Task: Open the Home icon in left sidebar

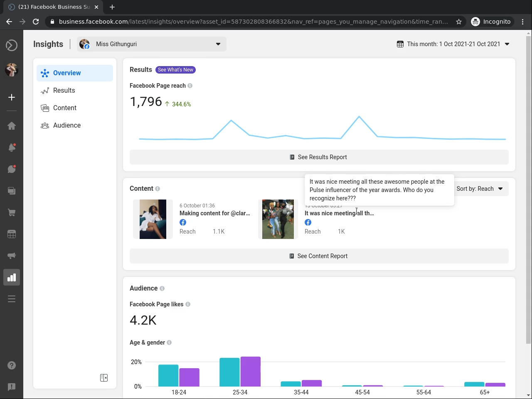Action: (x=12, y=126)
